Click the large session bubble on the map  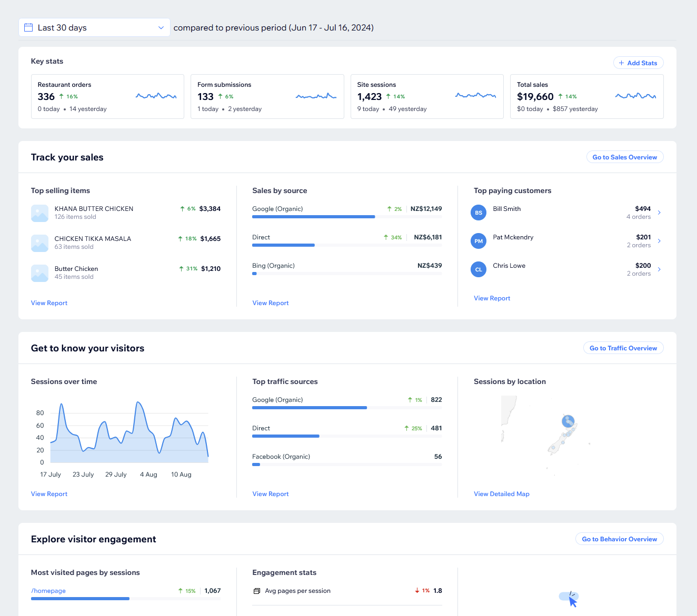568,421
